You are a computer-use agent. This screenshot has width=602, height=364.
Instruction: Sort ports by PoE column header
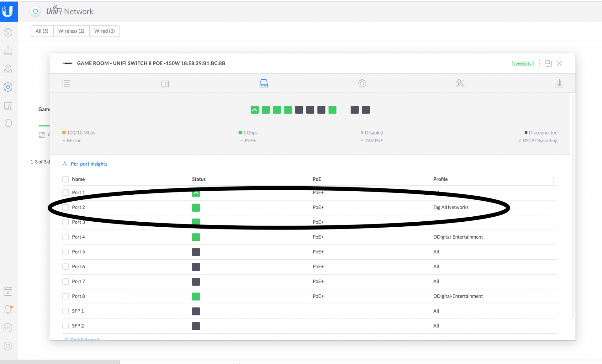[317, 179]
